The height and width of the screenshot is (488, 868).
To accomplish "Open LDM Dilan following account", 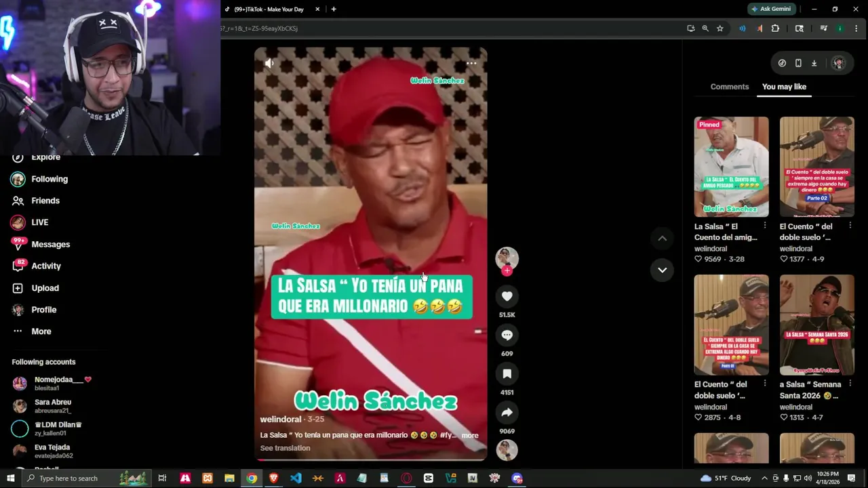I will (x=58, y=428).
